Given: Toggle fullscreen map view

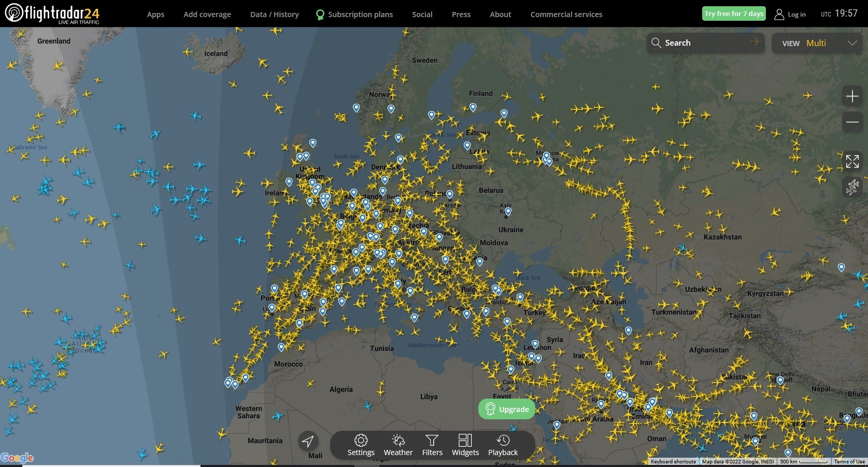Looking at the screenshot, I should click(852, 161).
